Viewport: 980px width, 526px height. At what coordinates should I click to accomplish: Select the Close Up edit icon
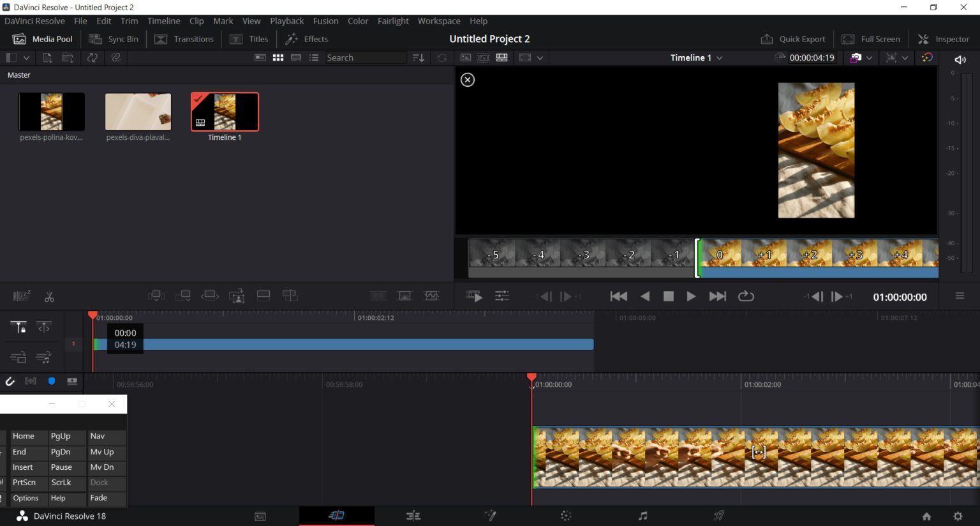pos(237,296)
